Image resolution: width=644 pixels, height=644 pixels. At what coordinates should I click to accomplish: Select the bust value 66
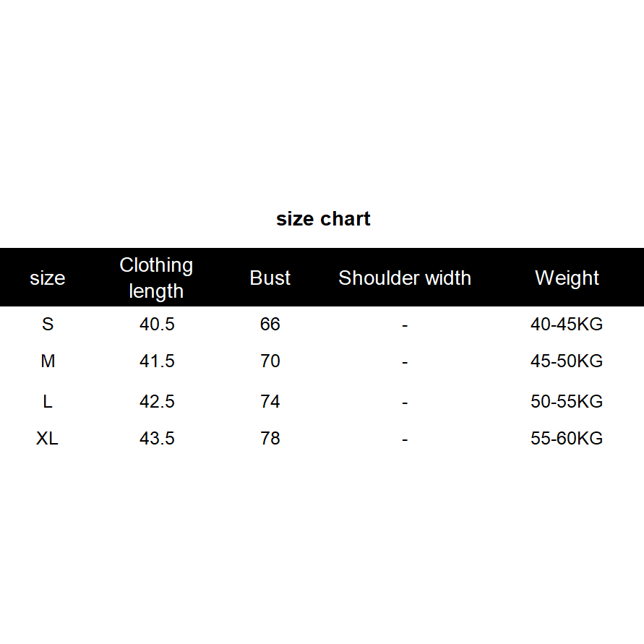270,325
